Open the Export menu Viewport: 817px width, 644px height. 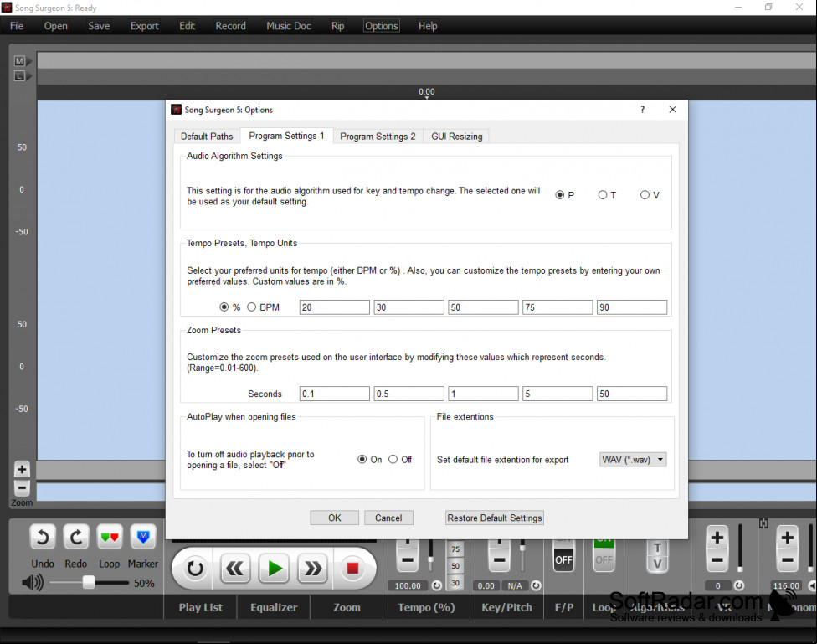point(144,26)
